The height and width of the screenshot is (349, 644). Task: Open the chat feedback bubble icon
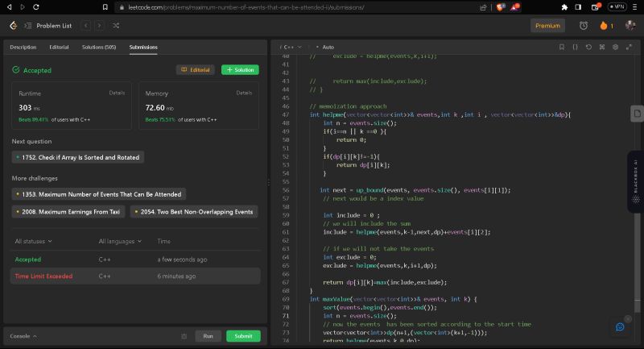620,326
